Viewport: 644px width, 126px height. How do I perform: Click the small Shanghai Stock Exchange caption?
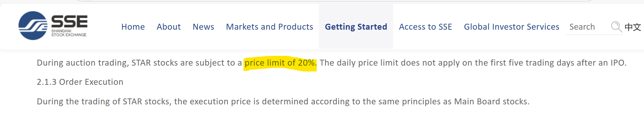tap(69, 33)
